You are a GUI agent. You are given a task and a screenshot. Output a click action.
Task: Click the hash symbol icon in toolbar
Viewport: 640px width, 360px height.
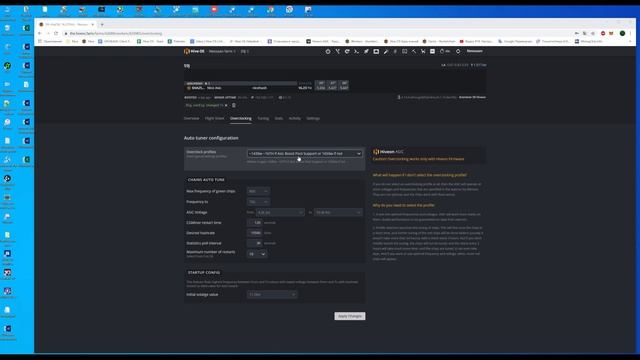[395, 51]
